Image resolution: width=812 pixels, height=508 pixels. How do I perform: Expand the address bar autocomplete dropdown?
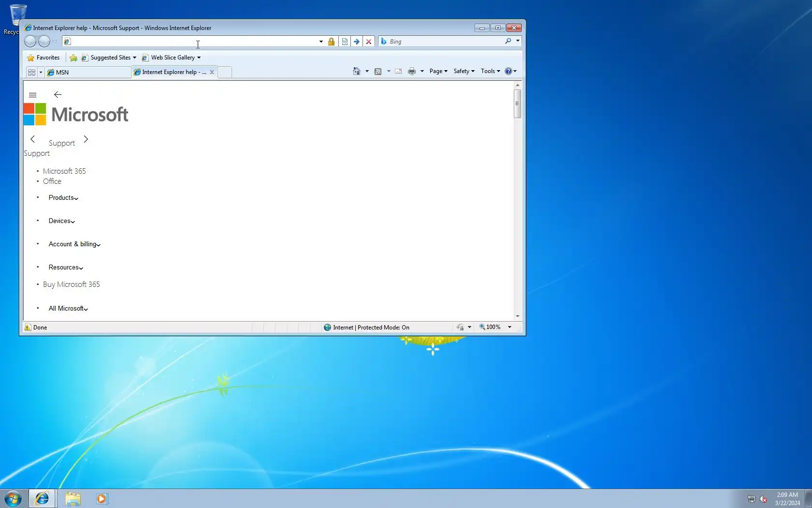(x=321, y=42)
